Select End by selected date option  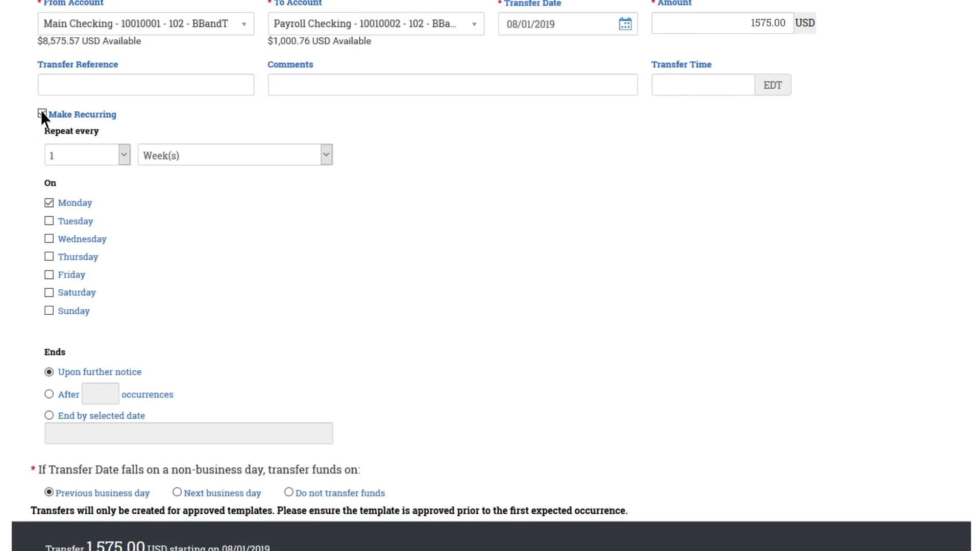pos(49,416)
